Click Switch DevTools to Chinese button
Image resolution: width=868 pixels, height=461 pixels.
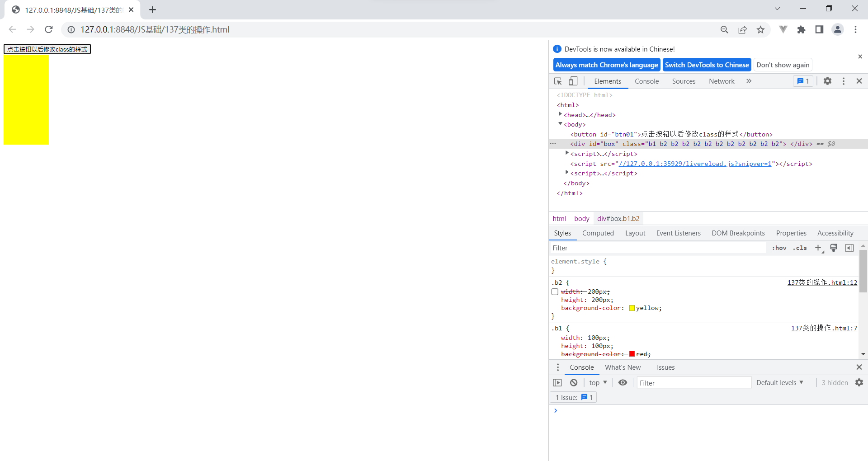[x=707, y=65]
